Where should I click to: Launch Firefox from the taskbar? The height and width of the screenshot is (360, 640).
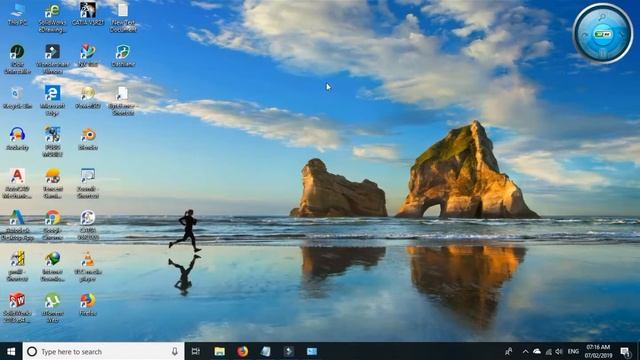point(242,351)
